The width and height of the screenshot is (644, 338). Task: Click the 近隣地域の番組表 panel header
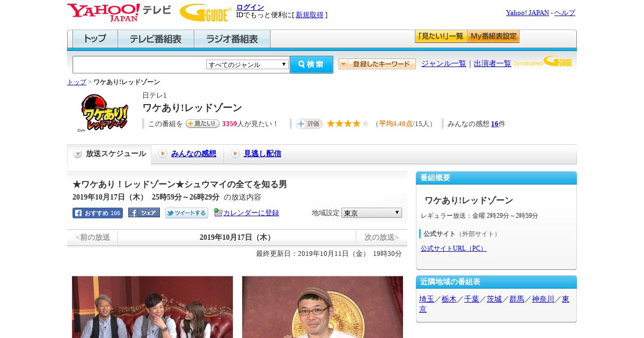pyautogui.click(x=496, y=282)
